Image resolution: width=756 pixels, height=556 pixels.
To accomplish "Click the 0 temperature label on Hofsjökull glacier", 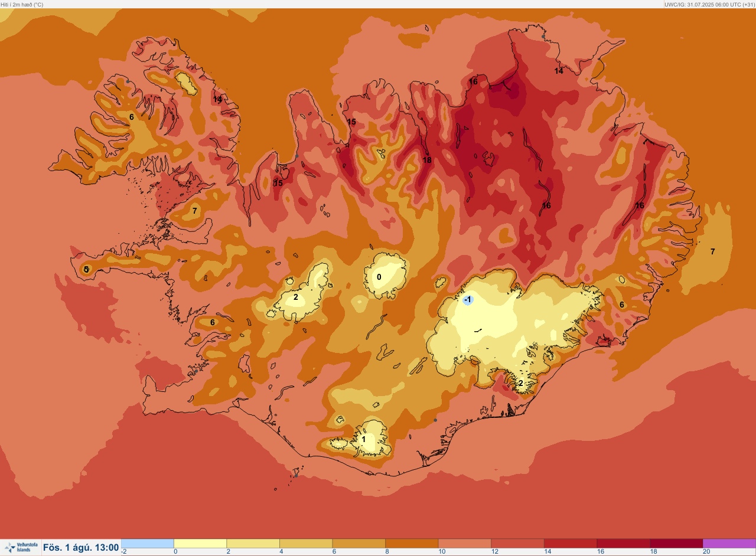I will click(x=379, y=277).
